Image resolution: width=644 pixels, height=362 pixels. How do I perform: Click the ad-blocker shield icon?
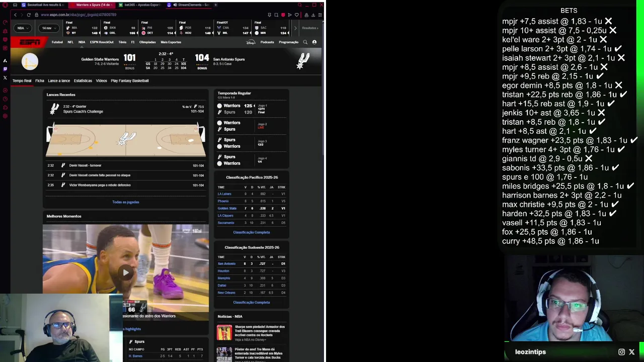pyautogui.click(x=283, y=15)
